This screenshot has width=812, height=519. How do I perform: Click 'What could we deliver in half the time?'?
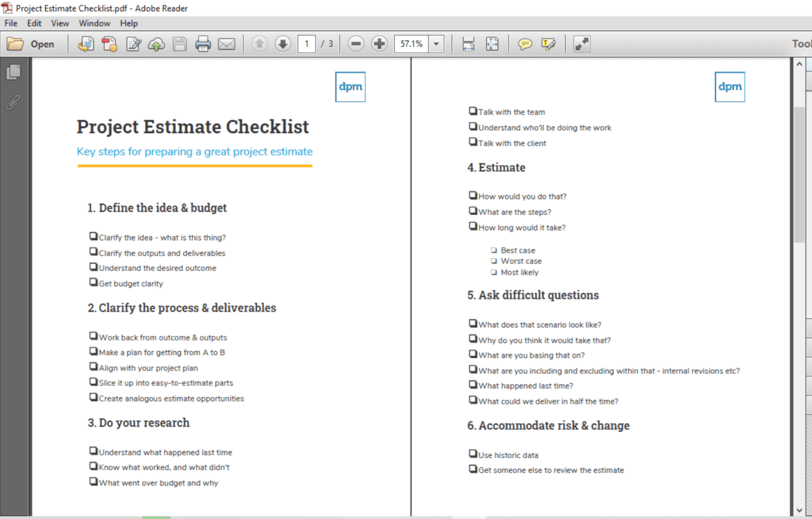(548, 401)
